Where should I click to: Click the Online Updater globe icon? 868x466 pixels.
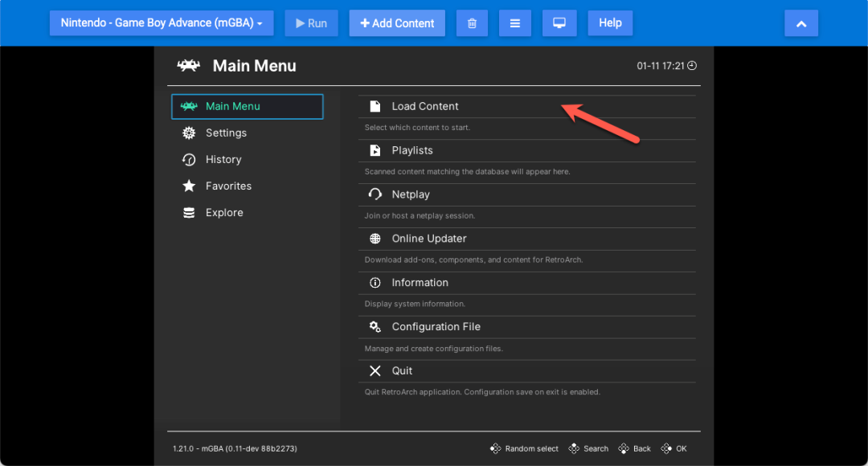coord(375,239)
